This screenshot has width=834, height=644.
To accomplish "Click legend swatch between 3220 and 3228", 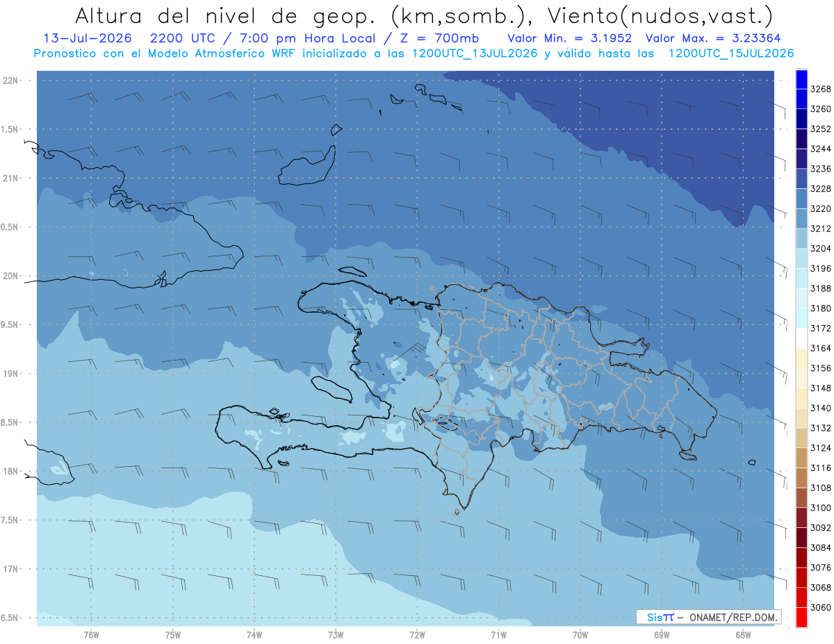I will click(801, 199).
